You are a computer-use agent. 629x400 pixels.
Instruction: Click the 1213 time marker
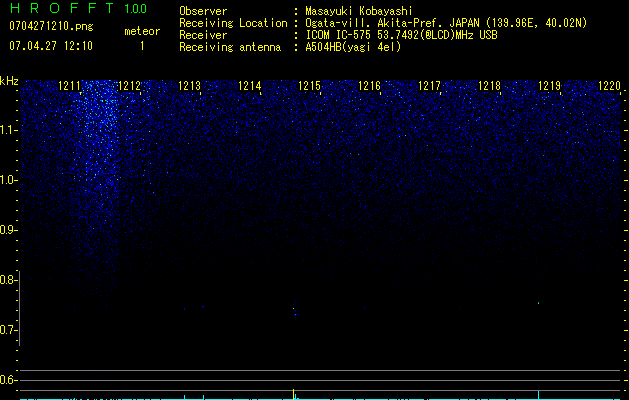coord(189,86)
